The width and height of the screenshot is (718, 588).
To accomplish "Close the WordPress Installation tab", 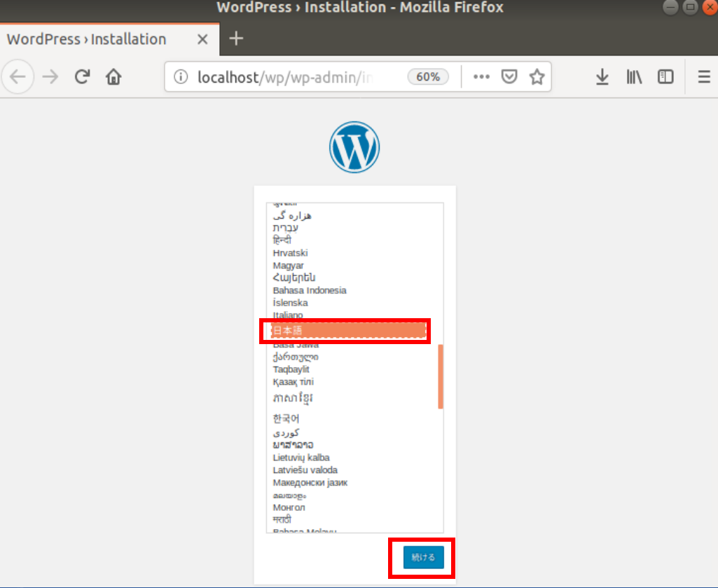I will [x=202, y=39].
